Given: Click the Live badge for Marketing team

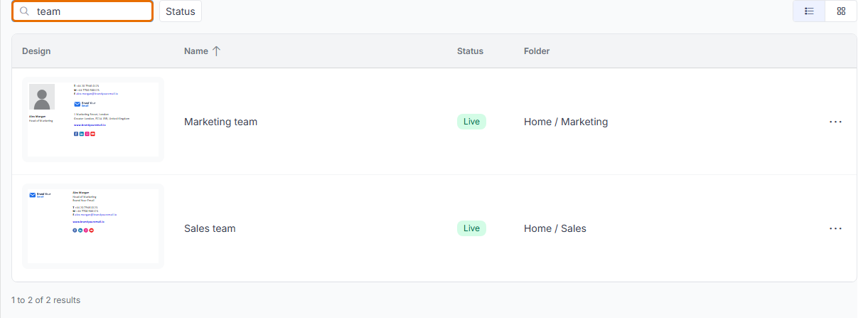Looking at the screenshot, I should pyautogui.click(x=471, y=122).
